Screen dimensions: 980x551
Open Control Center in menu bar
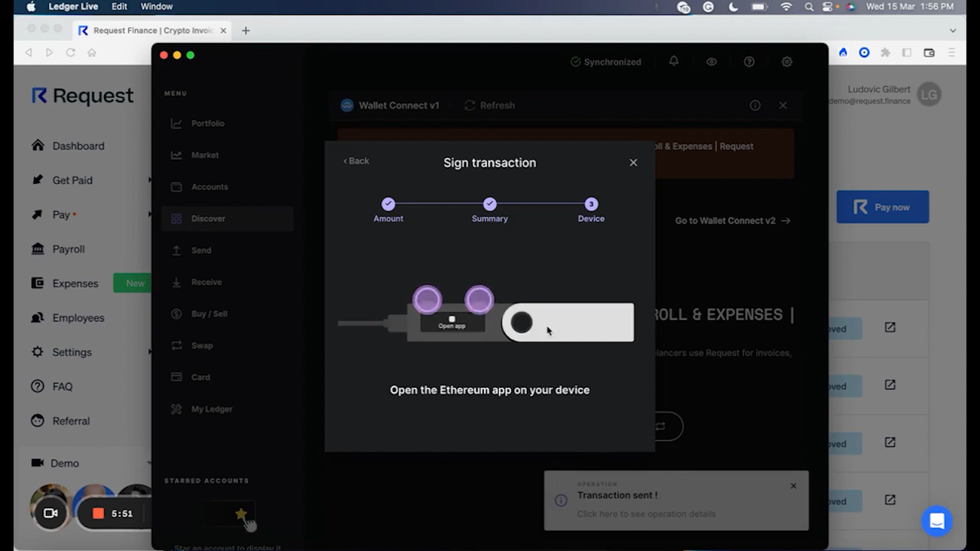pyautogui.click(x=827, y=7)
